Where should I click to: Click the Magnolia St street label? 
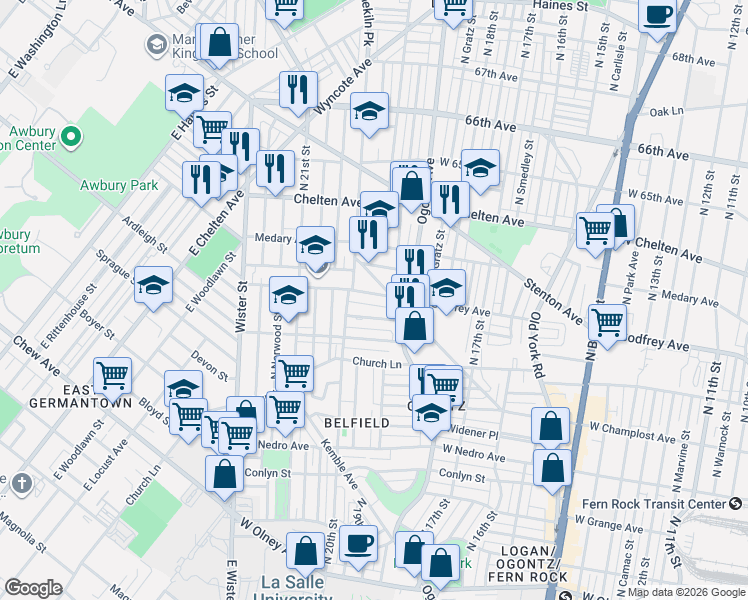tap(23, 531)
